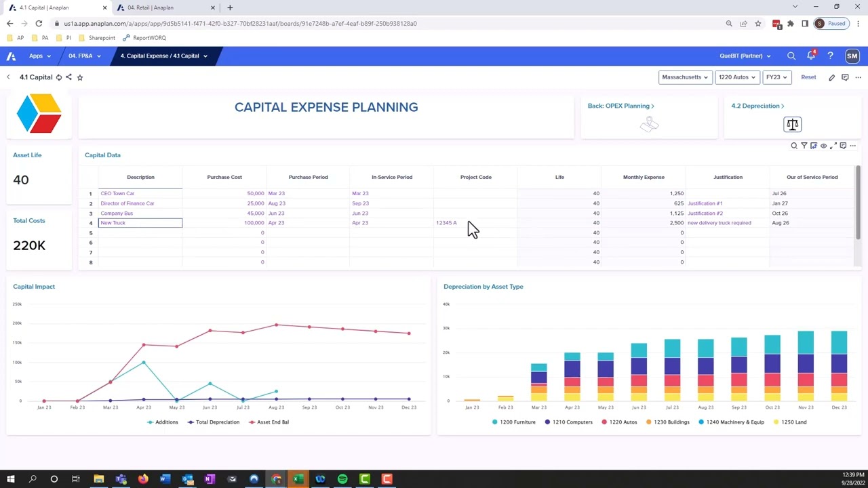Toggle the show/hide eye icon on Capital Data
This screenshot has height=488, width=868.
click(x=824, y=146)
